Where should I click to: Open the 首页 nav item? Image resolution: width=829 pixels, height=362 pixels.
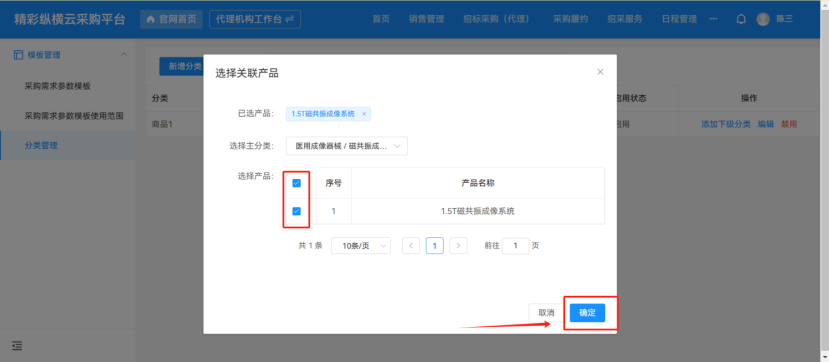click(x=381, y=19)
